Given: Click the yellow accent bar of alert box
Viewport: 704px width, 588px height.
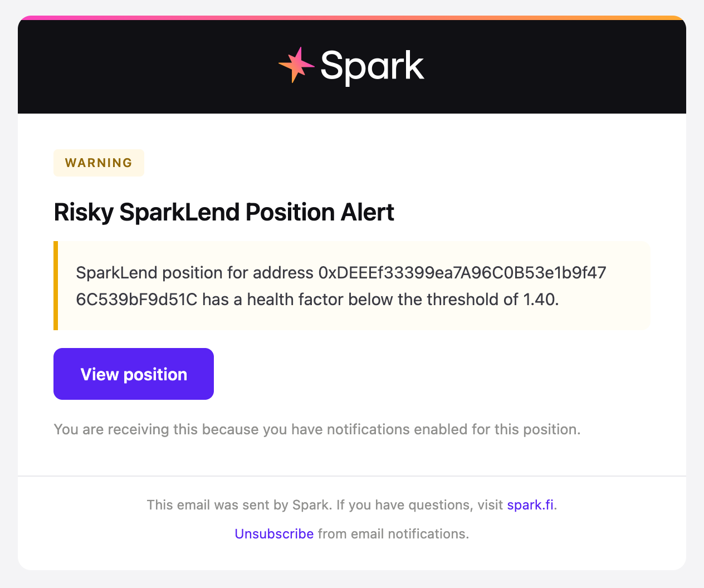Looking at the screenshot, I should click(56, 286).
